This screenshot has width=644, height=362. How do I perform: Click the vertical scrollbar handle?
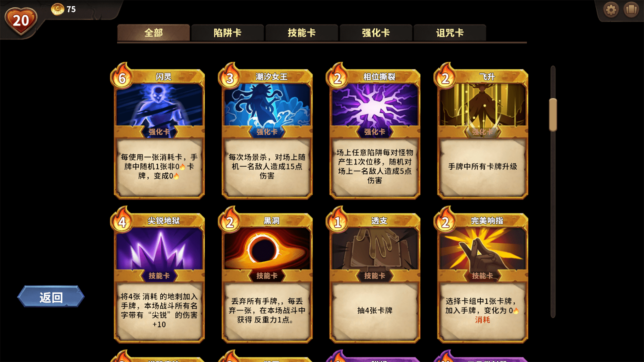553,115
